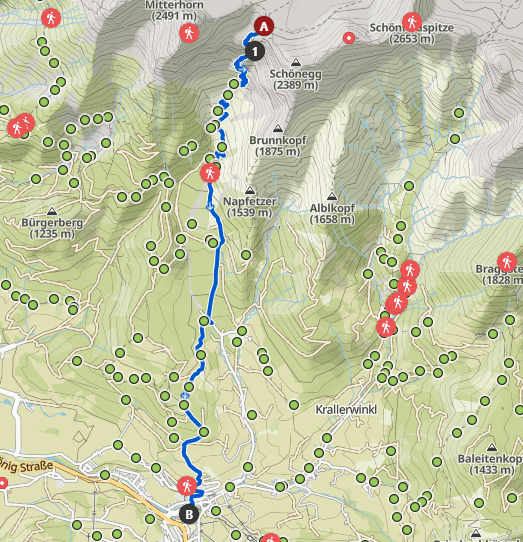
Task: Open the hiker marker on route west of Napfetzer
Action: tap(210, 173)
